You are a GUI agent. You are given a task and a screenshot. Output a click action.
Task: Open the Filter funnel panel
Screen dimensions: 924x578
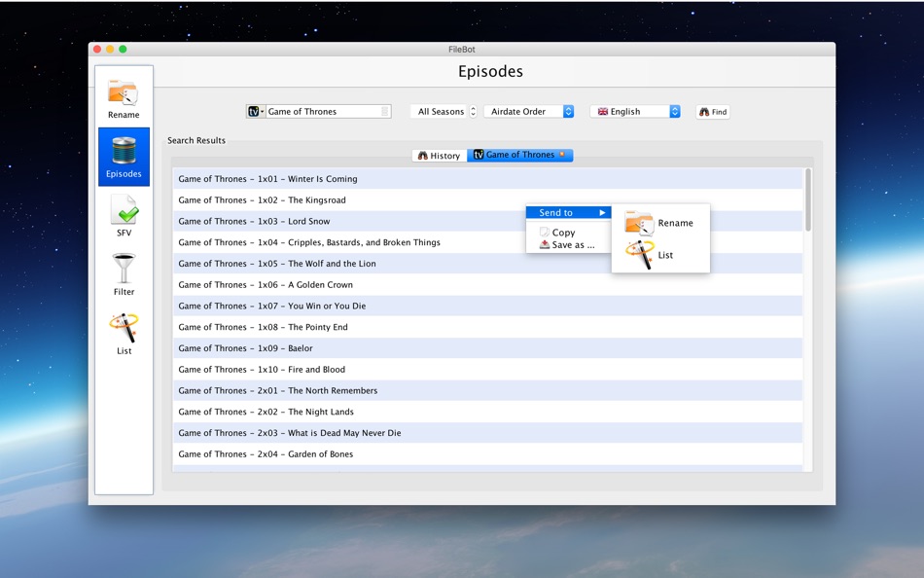click(x=124, y=274)
